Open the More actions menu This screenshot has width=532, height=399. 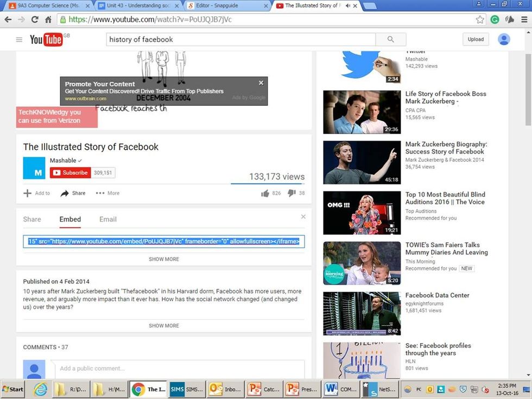(x=107, y=193)
